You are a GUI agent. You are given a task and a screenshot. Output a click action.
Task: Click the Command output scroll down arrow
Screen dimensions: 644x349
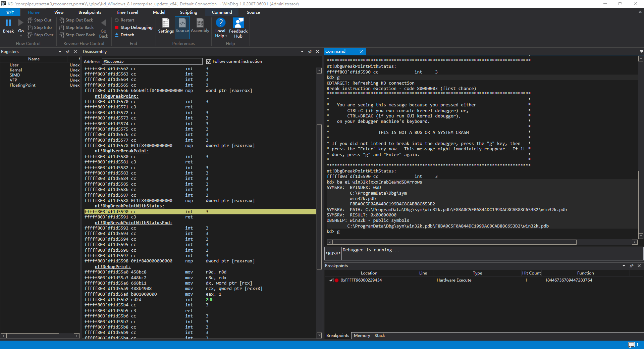pos(641,236)
